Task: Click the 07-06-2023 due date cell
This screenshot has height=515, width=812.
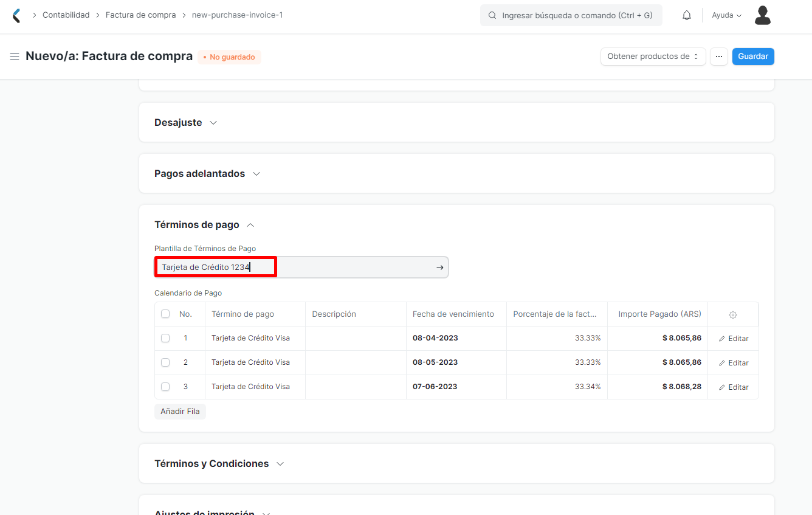Action: [x=456, y=387]
